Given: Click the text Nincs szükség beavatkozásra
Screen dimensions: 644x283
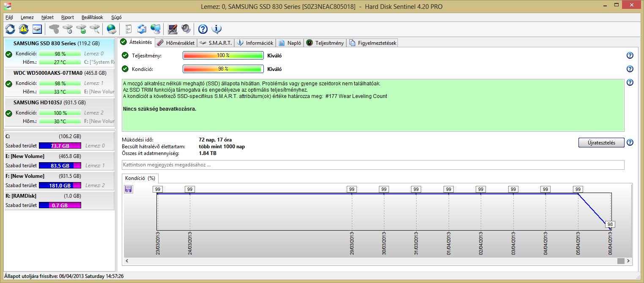Looking at the screenshot, I should click(160, 109).
